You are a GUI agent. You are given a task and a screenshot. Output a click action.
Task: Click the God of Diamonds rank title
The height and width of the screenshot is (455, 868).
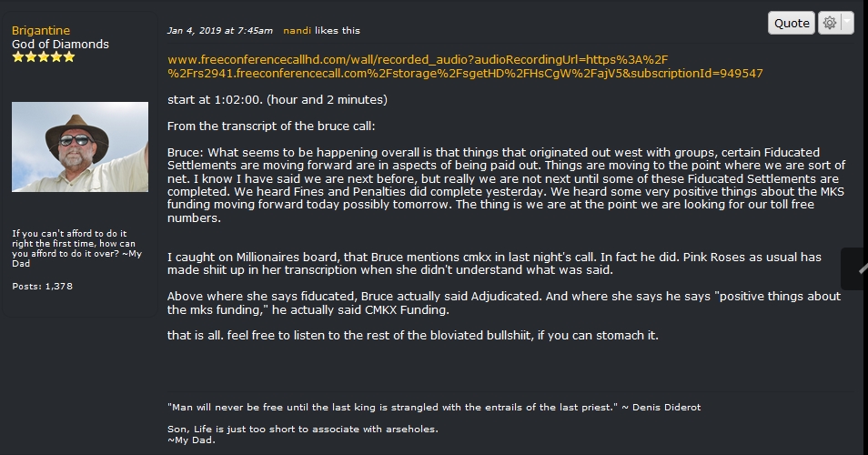coord(60,45)
